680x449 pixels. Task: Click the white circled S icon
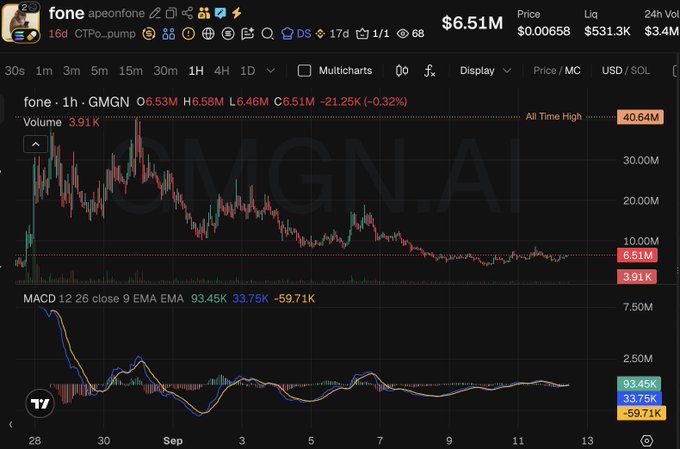point(228,33)
